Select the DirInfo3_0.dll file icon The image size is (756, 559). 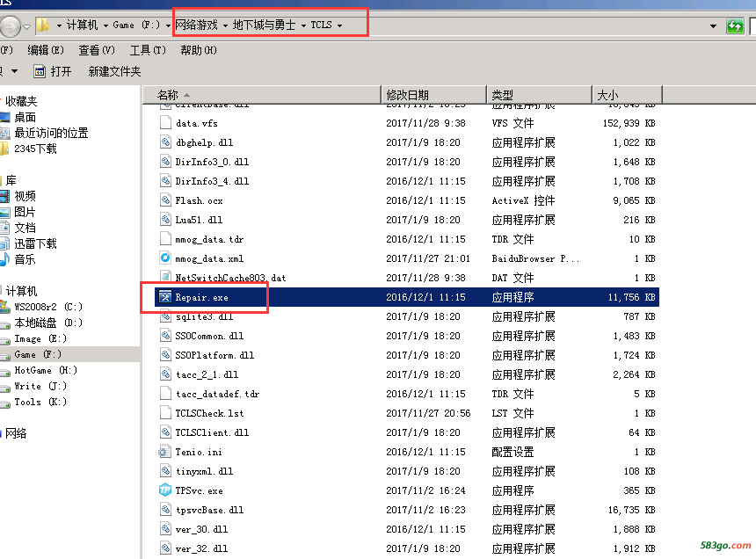165,162
